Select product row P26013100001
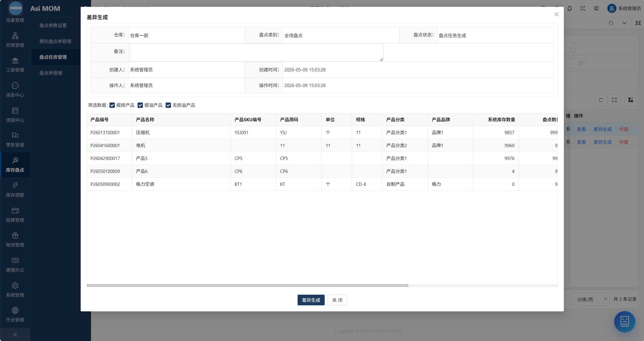644x341 pixels. point(322,133)
